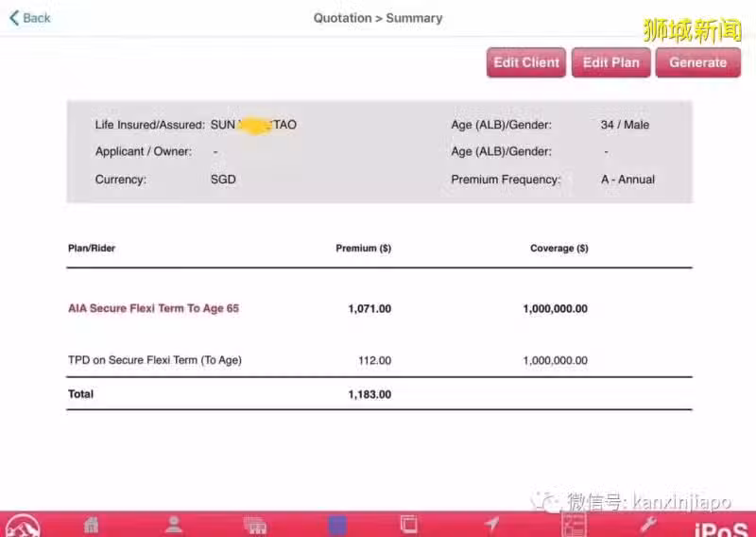Image resolution: width=756 pixels, height=537 pixels.
Task: Click the 'Life Insured/Assured:' label
Action: pos(150,125)
